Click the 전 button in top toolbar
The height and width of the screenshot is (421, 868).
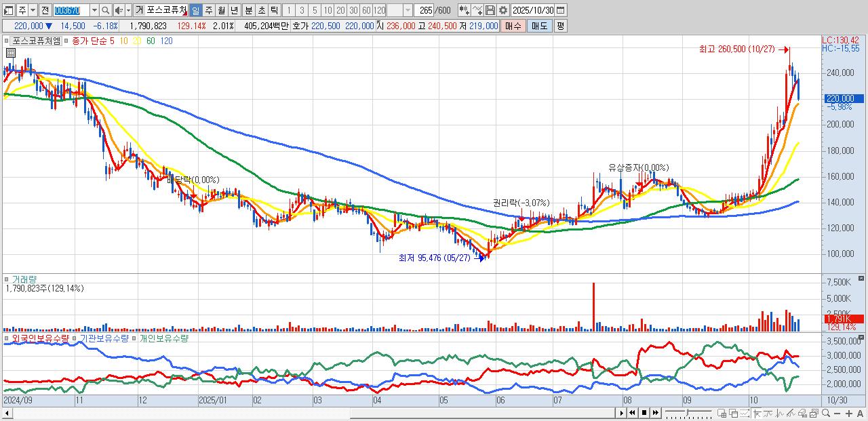click(x=45, y=10)
